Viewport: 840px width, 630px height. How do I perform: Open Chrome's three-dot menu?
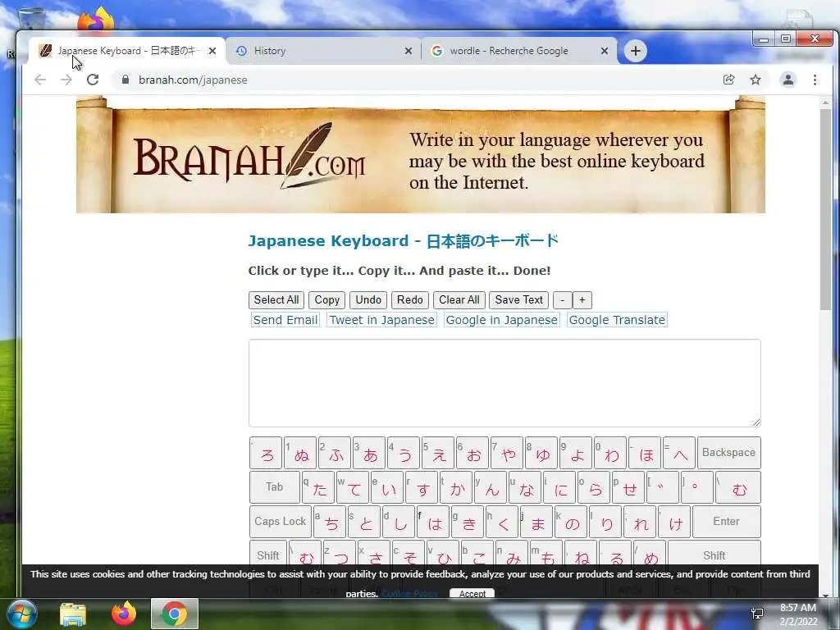click(x=815, y=80)
